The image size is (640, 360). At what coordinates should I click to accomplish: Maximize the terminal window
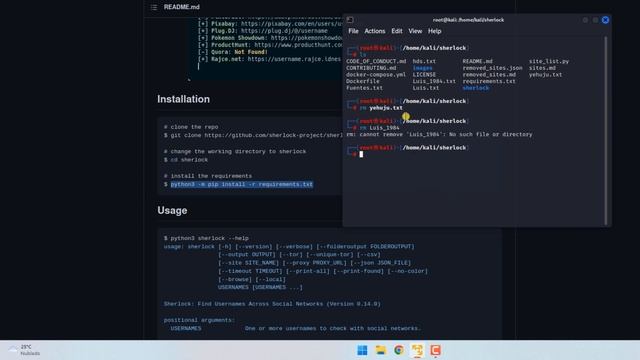(596, 20)
